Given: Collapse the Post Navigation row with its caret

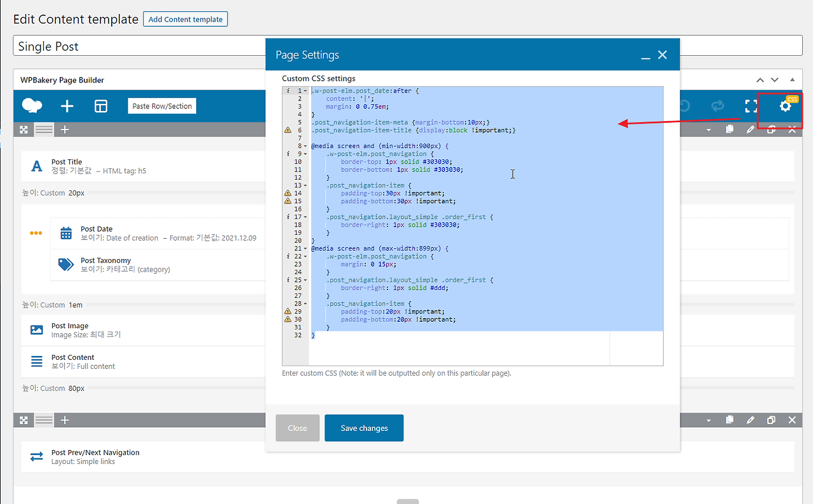Looking at the screenshot, I should point(709,421).
